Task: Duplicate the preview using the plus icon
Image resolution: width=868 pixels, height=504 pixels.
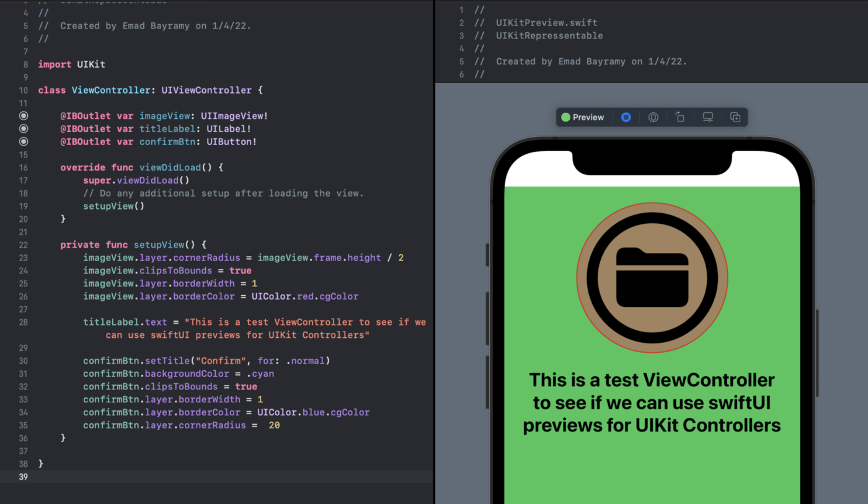Action: (x=735, y=117)
